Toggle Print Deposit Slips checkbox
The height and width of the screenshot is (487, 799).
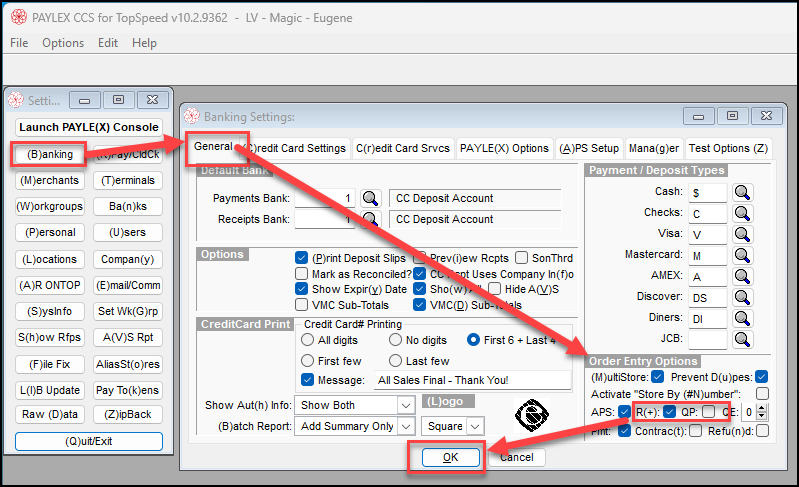(301, 258)
